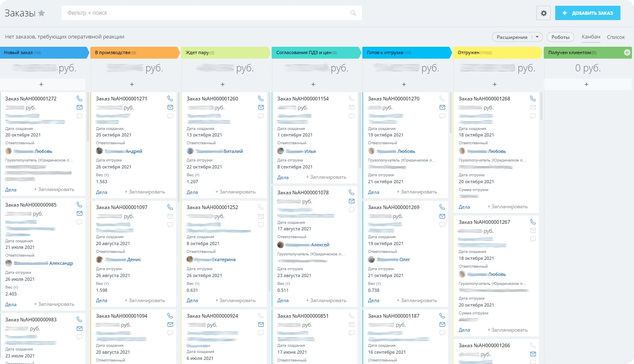Image resolution: width=634 pixels, height=364 pixels.
Task: Click the phone icon on order АН000001269
Action: [442, 207]
